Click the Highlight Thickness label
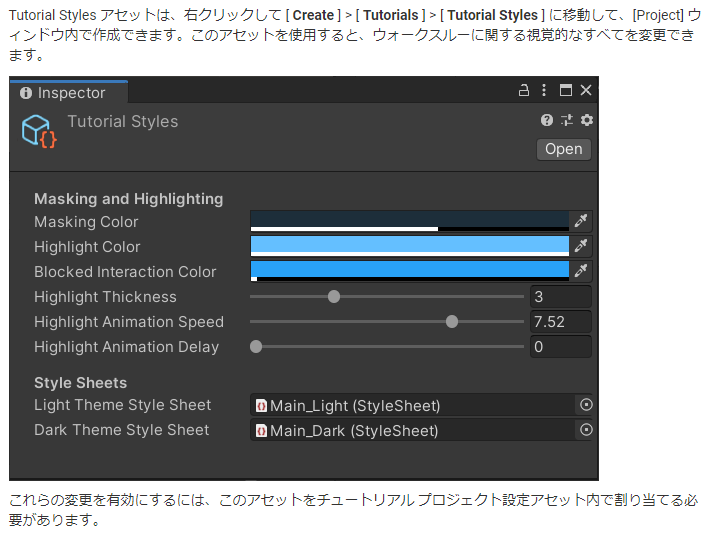Viewport: 702px width, 535px height. (105, 297)
